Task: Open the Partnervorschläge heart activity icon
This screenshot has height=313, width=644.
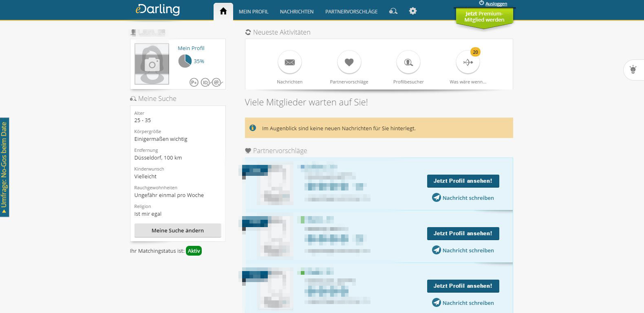Action: click(349, 62)
